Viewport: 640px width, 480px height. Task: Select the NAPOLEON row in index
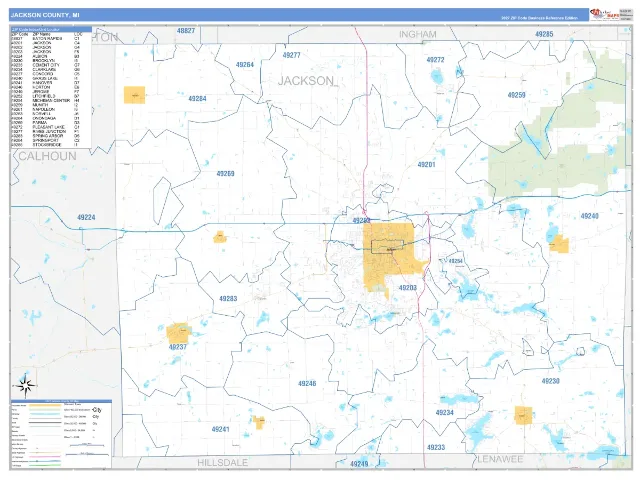47,109
